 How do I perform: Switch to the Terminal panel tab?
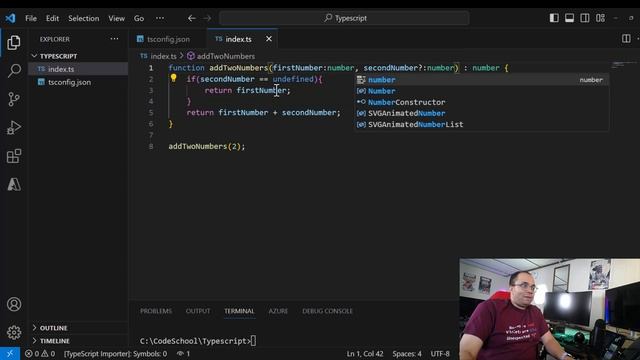pyautogui.click(x=239, y=311)
